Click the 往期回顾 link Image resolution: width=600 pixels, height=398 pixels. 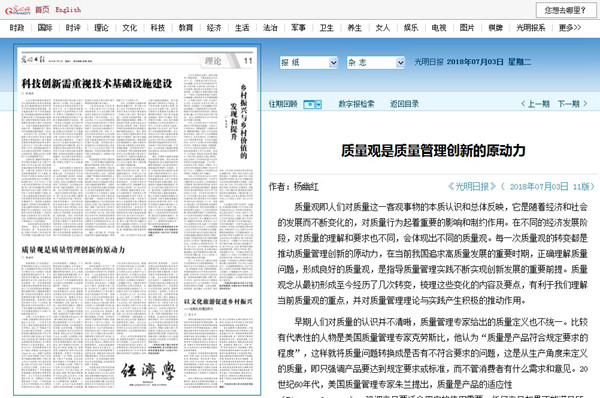click(x=283, y=104)
